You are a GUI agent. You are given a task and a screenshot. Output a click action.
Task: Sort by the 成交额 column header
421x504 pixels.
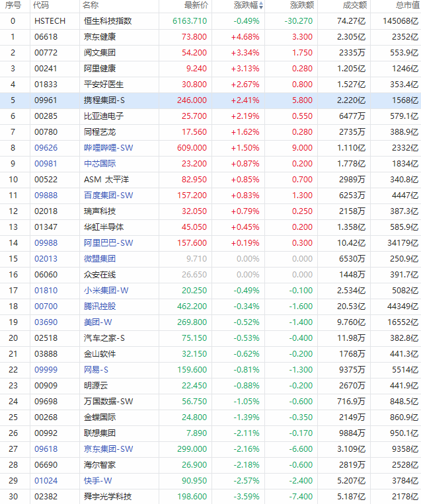point(355,5)
